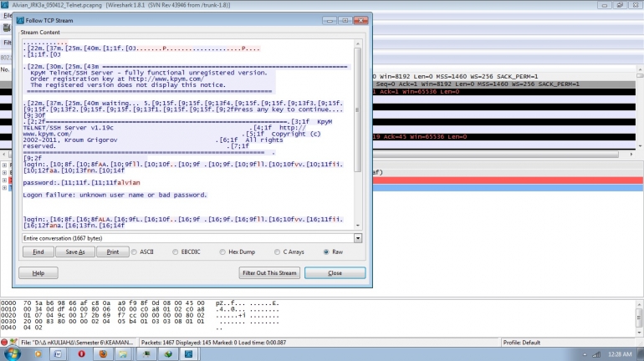Select the EBCDIC radio button
This screenshot has height=361, width=644.
176,252
